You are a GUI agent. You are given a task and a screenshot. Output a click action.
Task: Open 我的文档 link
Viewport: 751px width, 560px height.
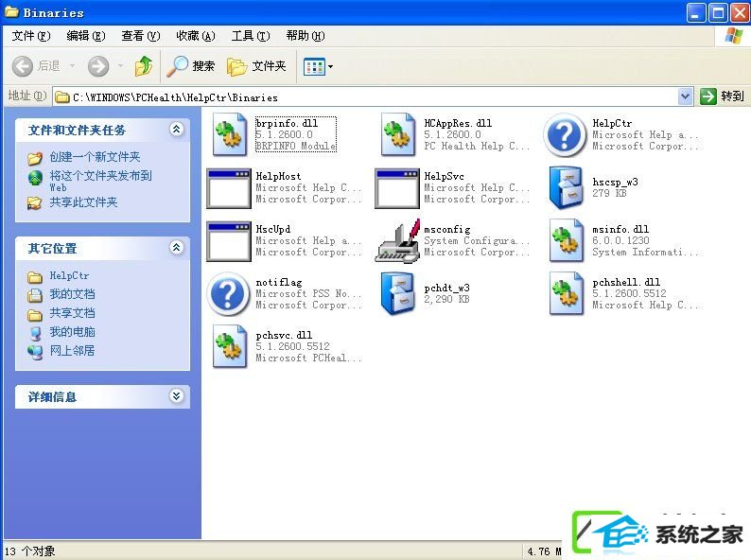point(72,293)
